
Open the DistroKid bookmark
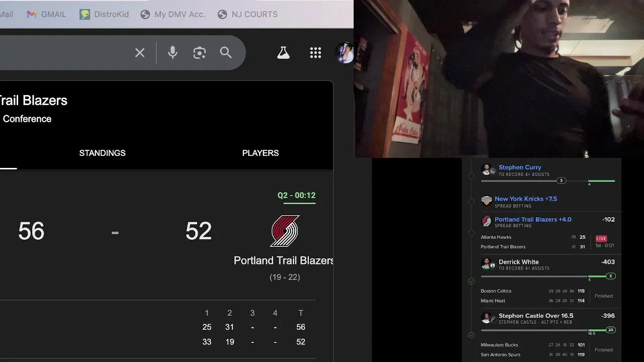(x=104, y=14)
